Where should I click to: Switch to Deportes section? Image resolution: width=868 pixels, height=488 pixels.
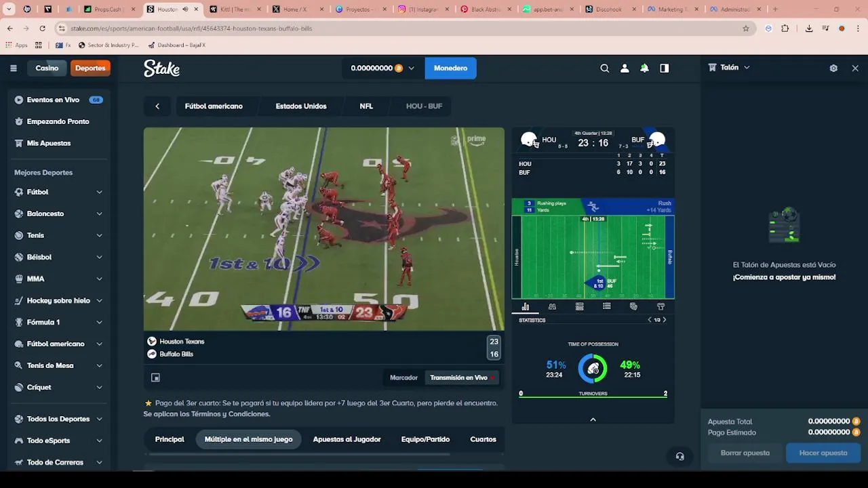90,68
